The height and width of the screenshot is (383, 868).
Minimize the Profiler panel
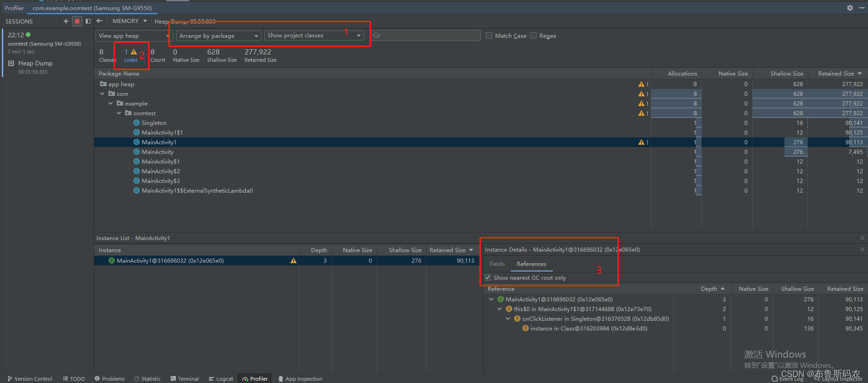click(x=862, y=8)
